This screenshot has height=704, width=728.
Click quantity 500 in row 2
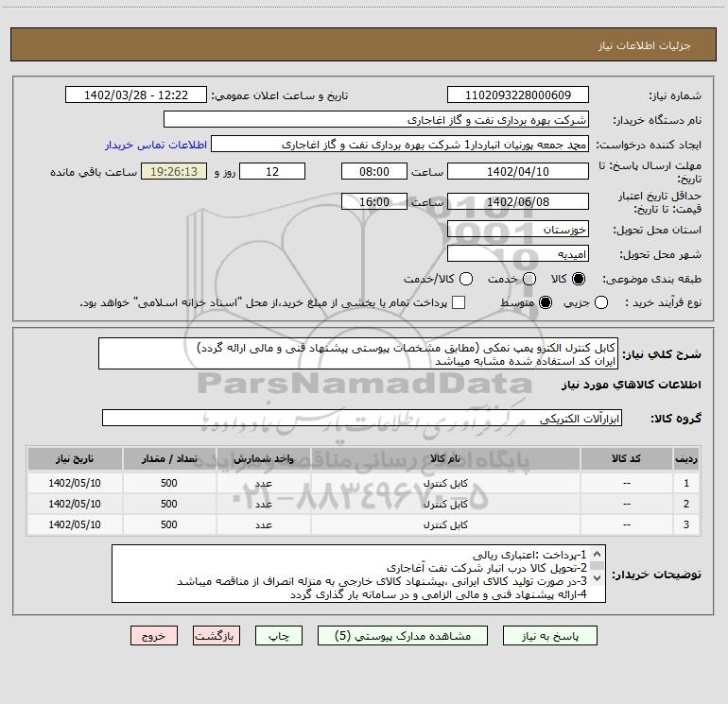tap(169, 504)
